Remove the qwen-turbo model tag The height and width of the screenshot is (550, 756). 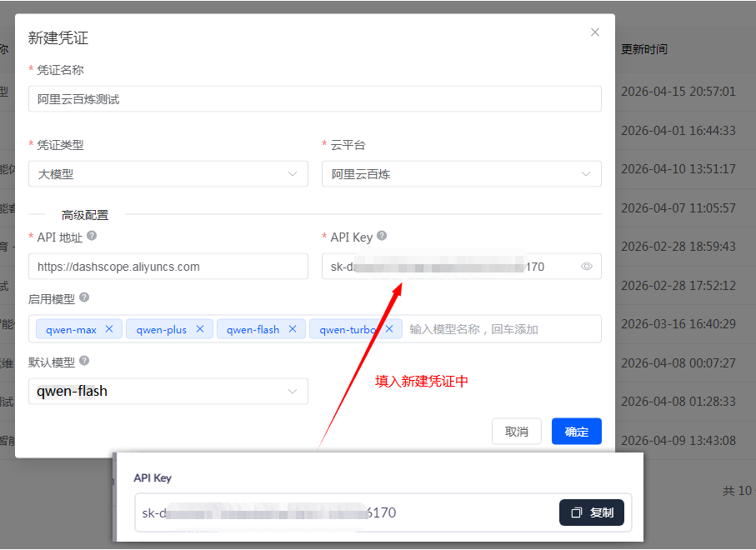pos(388,329)
